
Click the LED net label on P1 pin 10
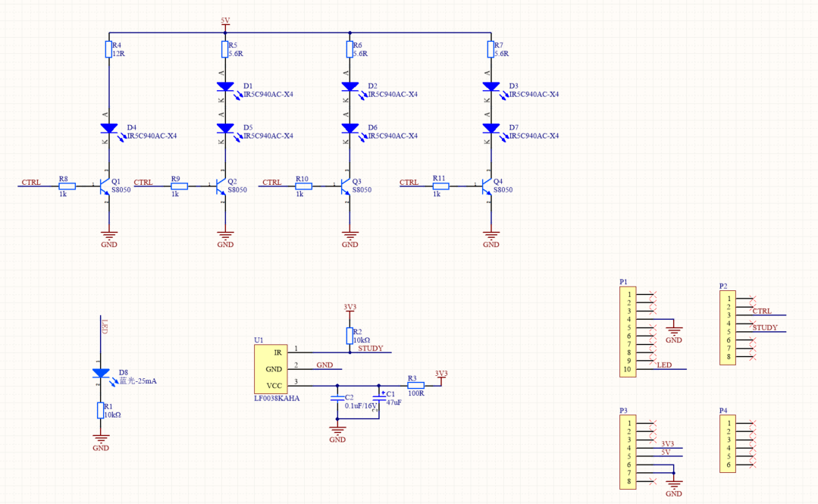[x=664, y=365]
